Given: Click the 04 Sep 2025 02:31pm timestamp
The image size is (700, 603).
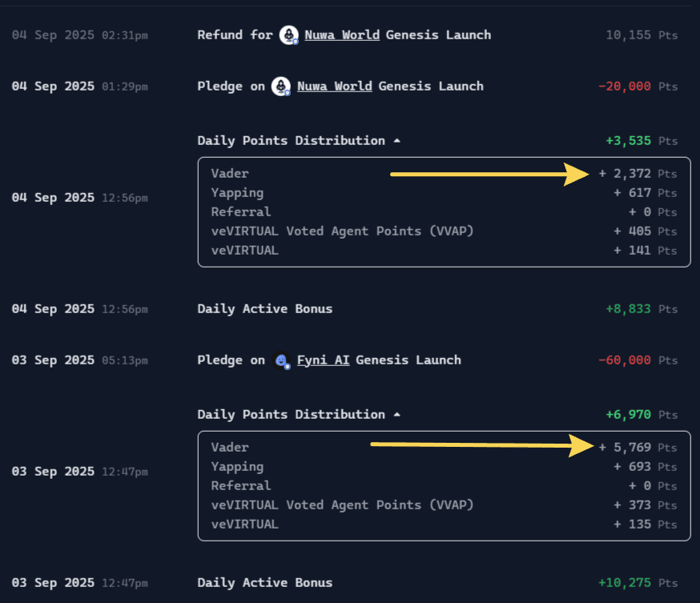Looking at the screenshot, I should (x=79, y=35).
